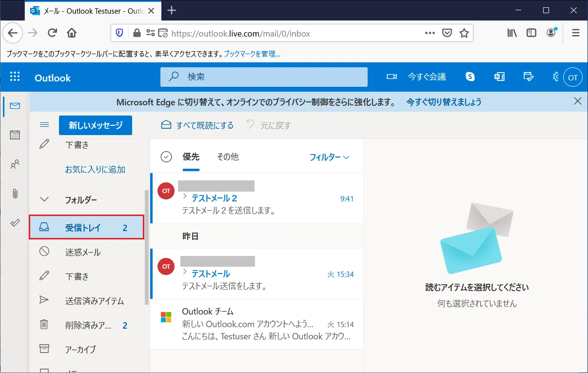Click the 検索 search box
This screenshot has height=373, width=588.
[264, 77]
